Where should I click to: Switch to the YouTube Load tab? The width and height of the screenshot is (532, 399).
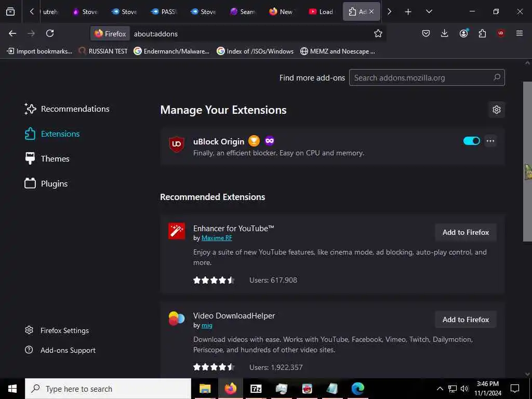(322, 12)
